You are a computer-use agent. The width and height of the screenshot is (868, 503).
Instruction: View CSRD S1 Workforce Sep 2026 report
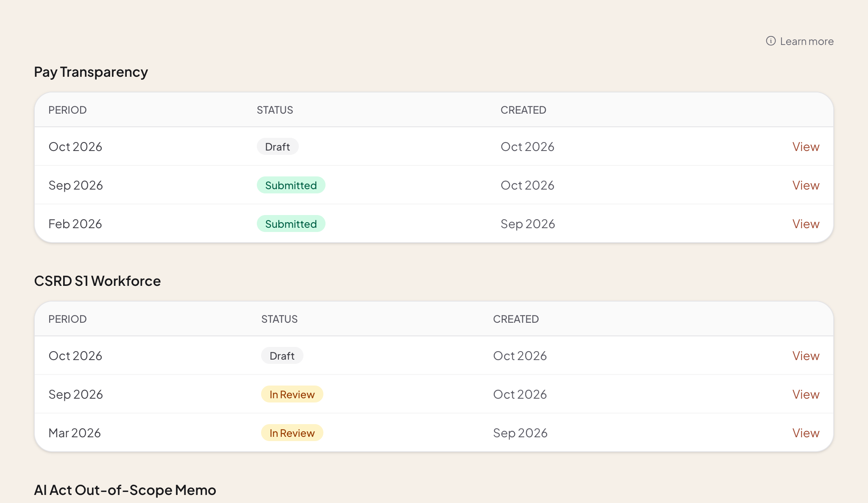click(806, 394)
